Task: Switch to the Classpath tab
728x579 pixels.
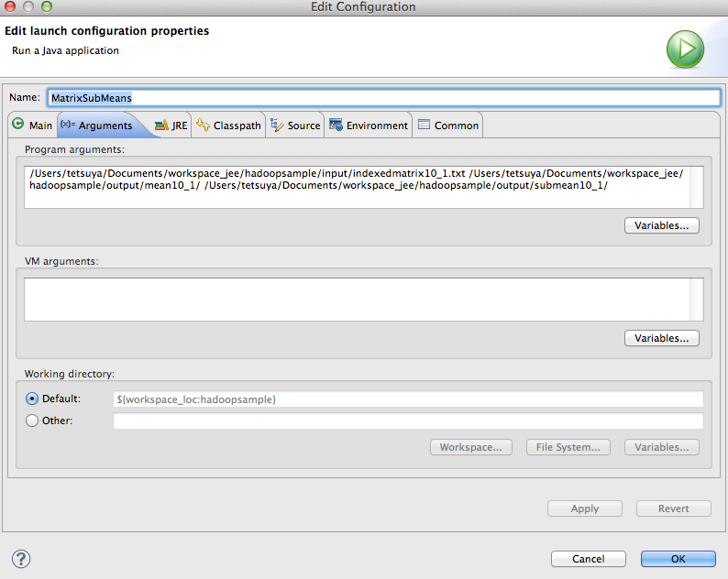Action: (x=228, y=126)
